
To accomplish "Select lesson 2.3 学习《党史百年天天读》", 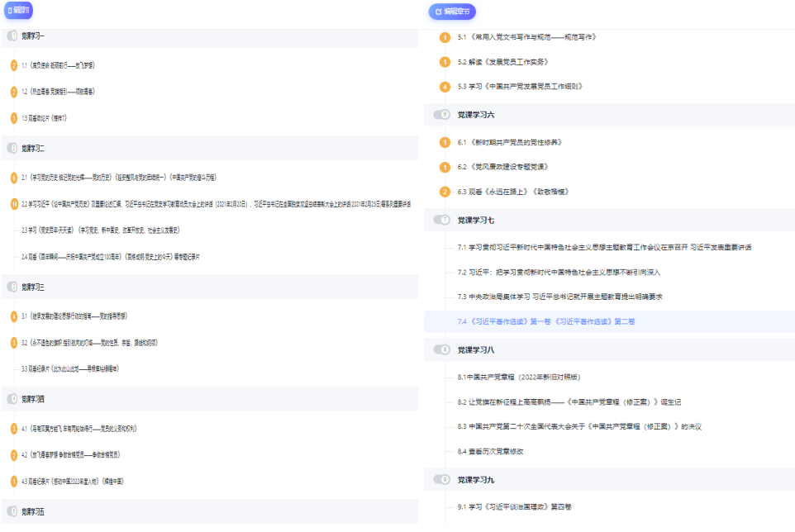I will pos(100,230).
